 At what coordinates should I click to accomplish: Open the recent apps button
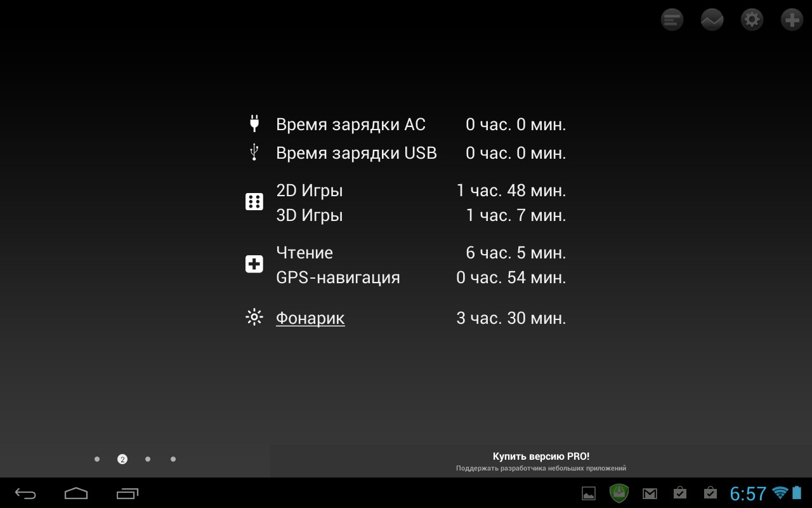128,493
